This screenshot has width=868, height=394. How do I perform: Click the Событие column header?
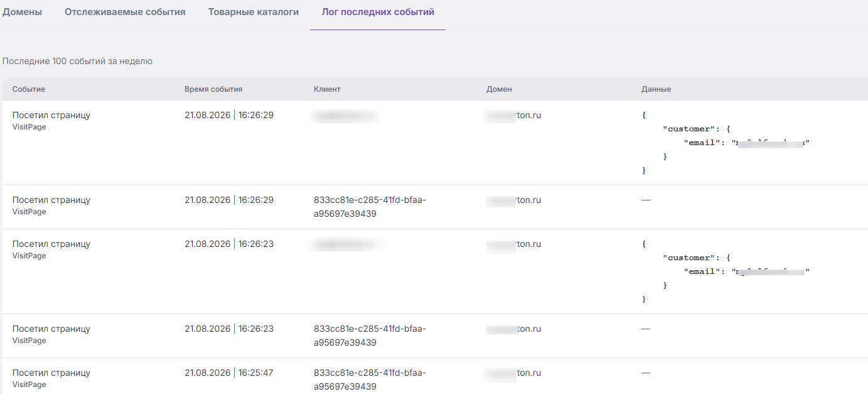29,89
